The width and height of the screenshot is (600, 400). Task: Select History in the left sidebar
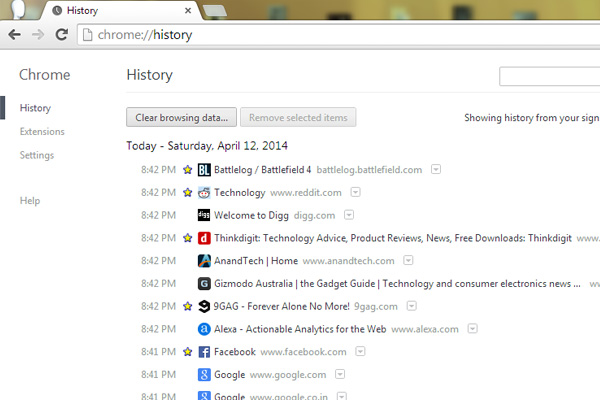pos(35,108)
